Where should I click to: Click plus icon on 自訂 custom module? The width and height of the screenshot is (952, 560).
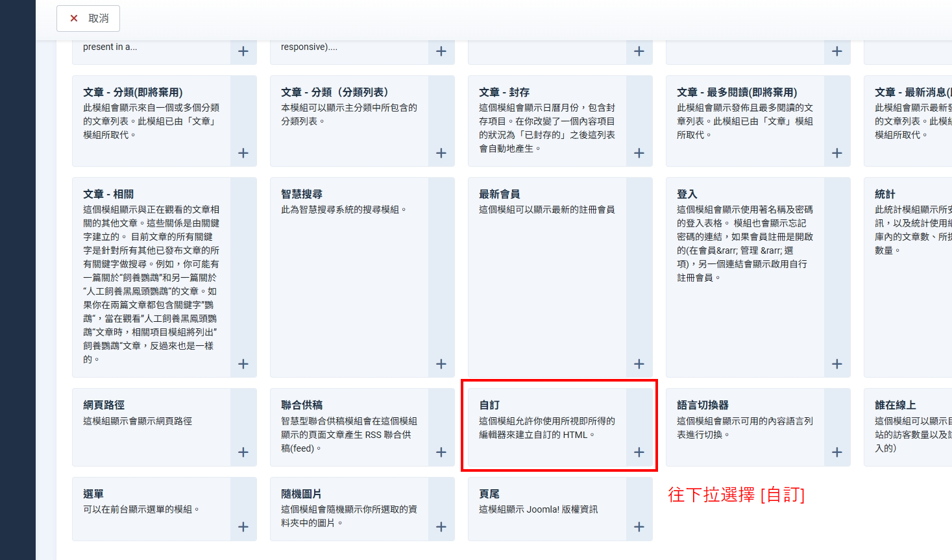639,452
